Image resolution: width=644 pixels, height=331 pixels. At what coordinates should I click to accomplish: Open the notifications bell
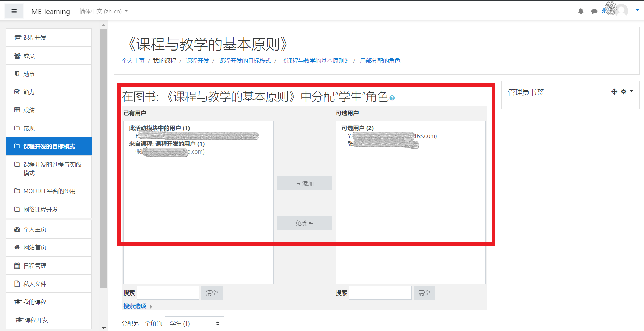point(580,11)
